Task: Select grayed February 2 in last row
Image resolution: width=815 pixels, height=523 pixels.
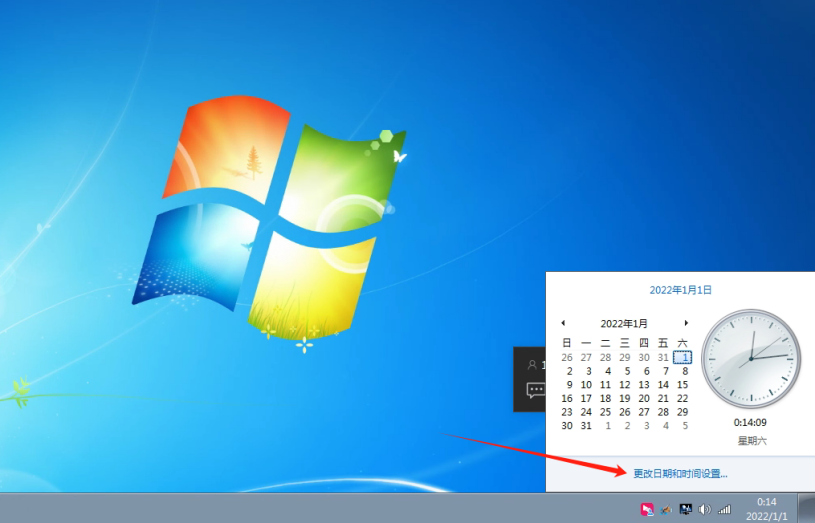Action: 625,425
